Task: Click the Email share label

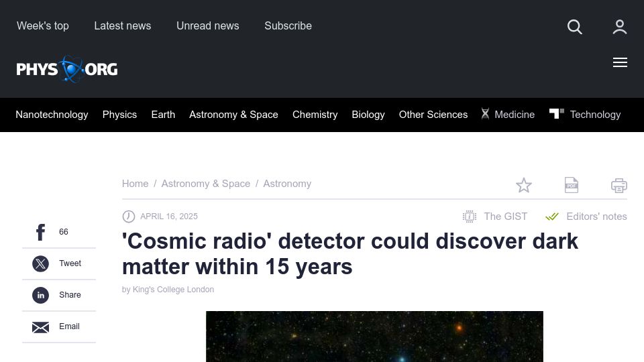Action: tap(69, 326)
